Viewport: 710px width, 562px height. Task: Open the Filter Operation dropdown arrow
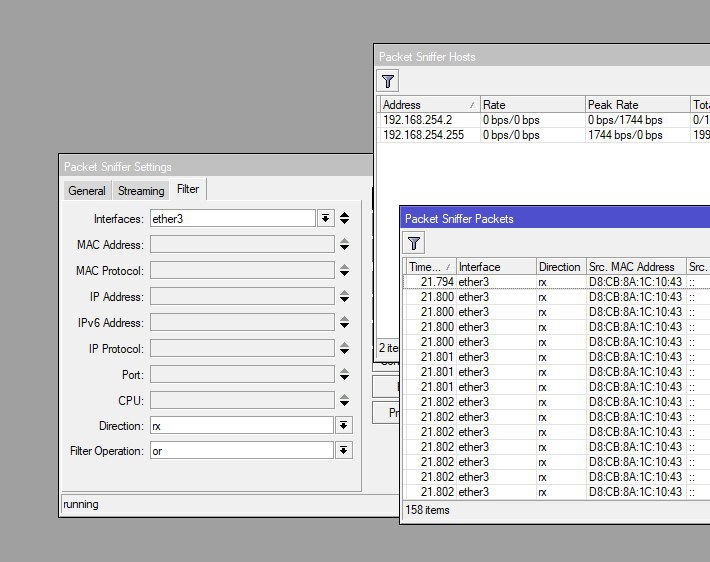[x=344, y=450]
